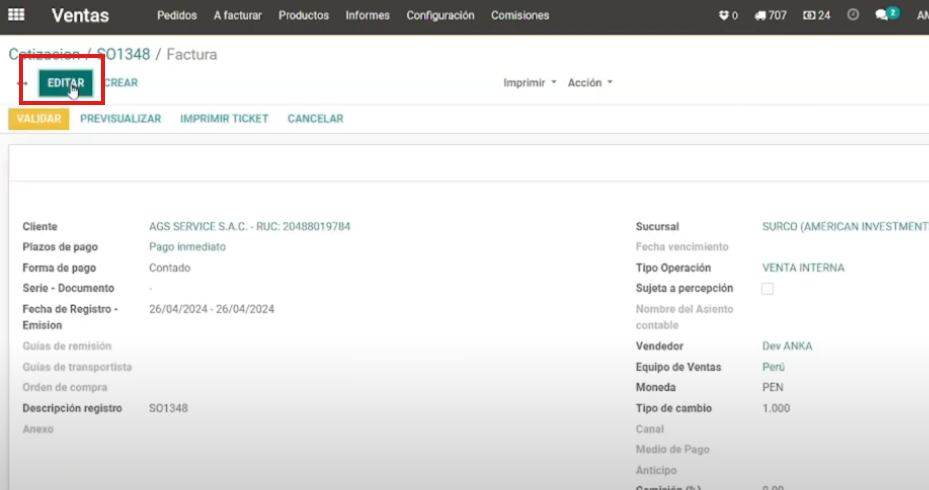Go to the Ventas app title
This screenshot has height=490, width=929.
(80, 15)
